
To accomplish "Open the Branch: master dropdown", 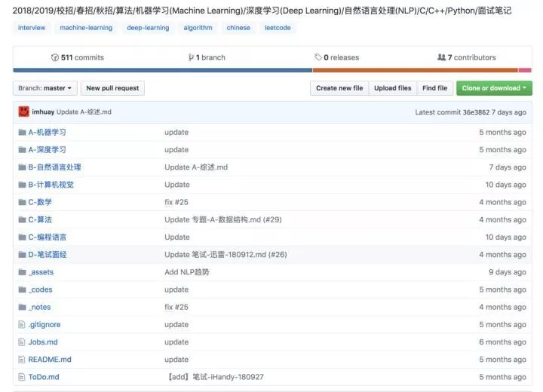I will (45, 88).
